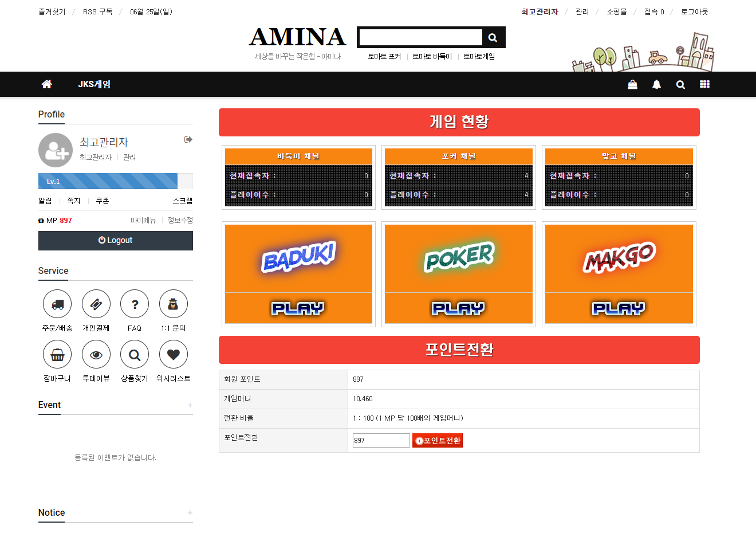Click the sign-out arrow beside profile name
This screenshot has height=537, width=756.
pyautogui.click(x=188, y=139)
